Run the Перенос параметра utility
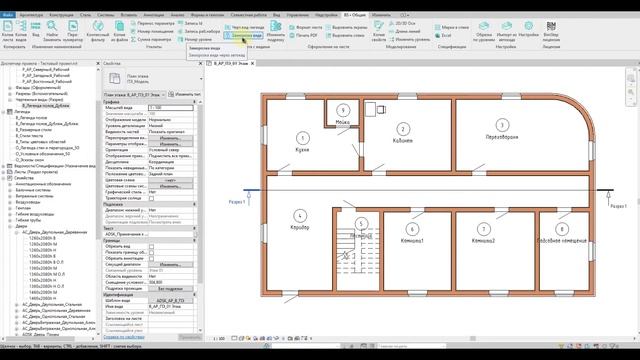 click(152, 24)
